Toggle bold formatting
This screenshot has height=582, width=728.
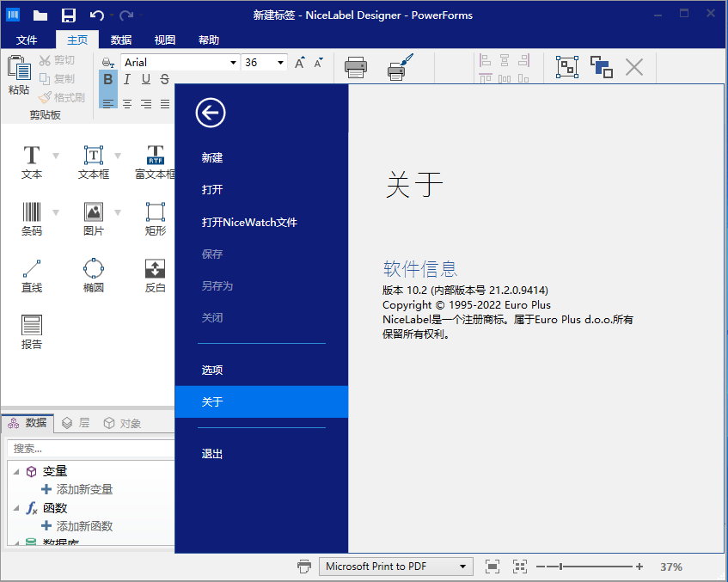(x=107, y=79)
